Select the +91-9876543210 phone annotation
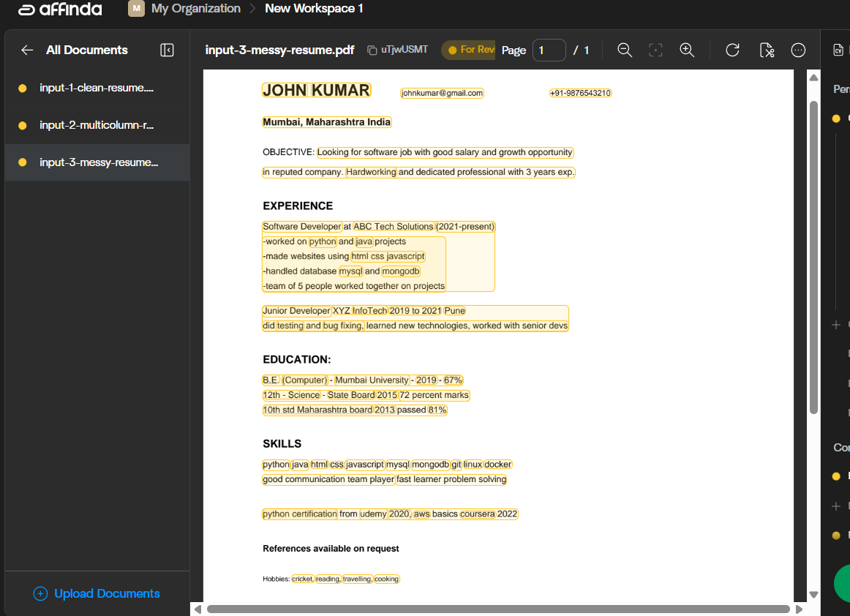850x616 pixels. tap(581, 93)
